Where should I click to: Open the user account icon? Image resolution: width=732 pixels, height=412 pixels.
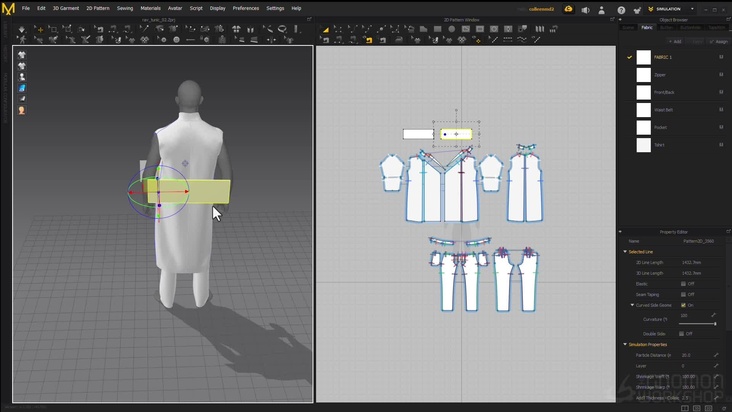pos(601,10)
